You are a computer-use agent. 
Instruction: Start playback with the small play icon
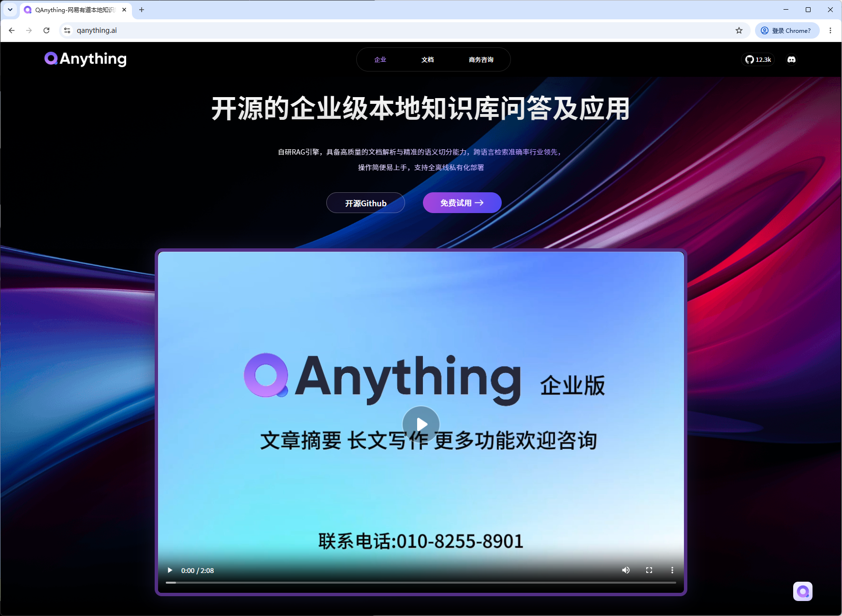click(170, 570)
